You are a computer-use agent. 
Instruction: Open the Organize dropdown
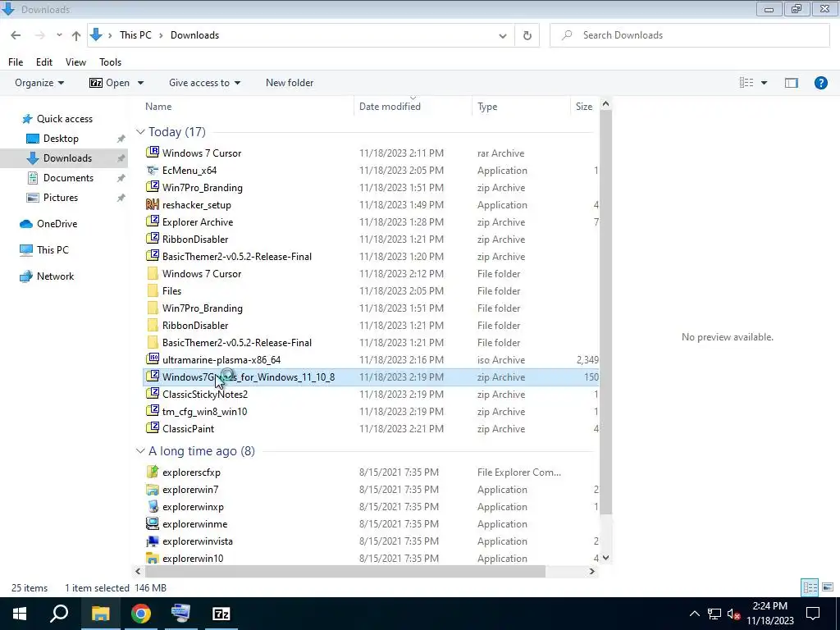(39, 83)
